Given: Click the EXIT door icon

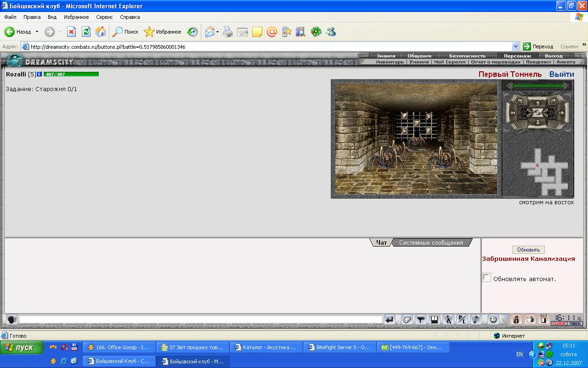Looking at the screenshot, I should pos(544,319).
